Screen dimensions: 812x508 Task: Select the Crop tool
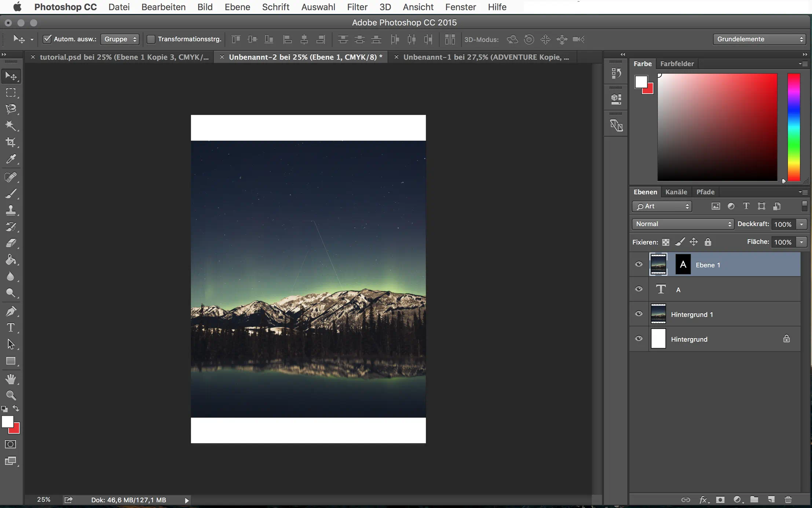(x=11, y=142)
